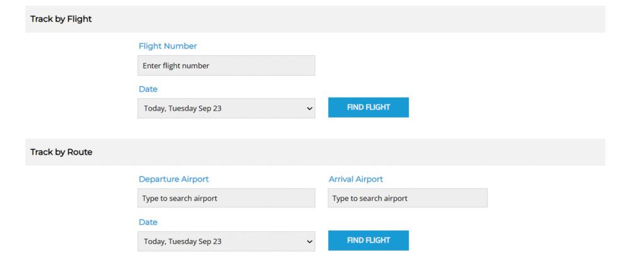Click the chevron arrow on the route Date selector

(309, 241)
